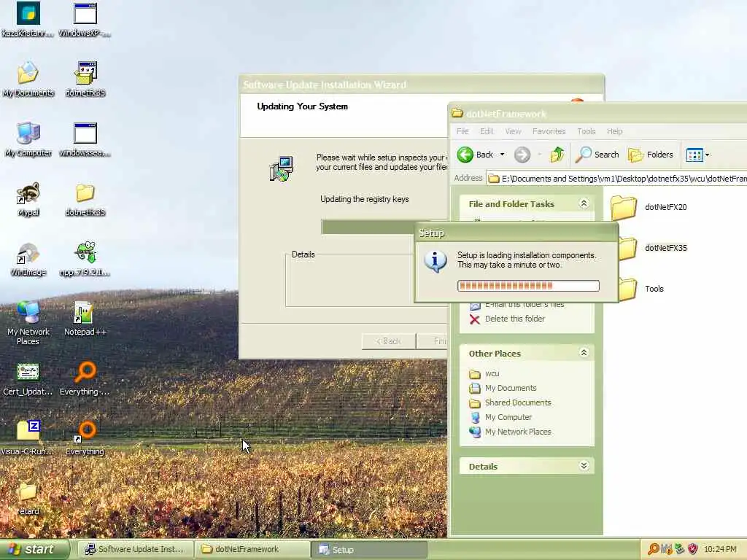Click the wizard registry update progress bar
Image resolution: width=747 pixels, height=560 pixels.
pos(368,227)
